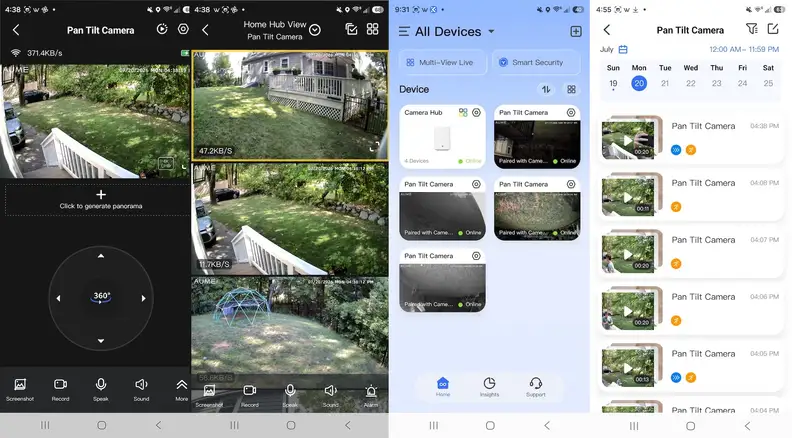Tilt camera down with bottom arrow
Screen dimensions: 792x438
(101, 340)
